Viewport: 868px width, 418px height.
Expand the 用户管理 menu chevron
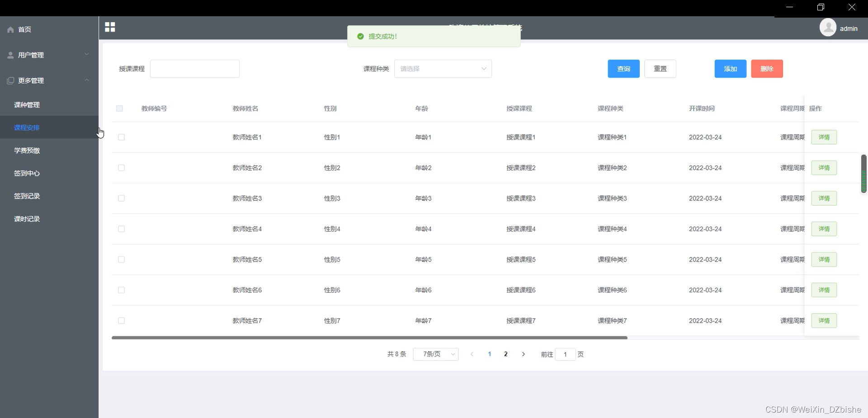pos(87,55)
